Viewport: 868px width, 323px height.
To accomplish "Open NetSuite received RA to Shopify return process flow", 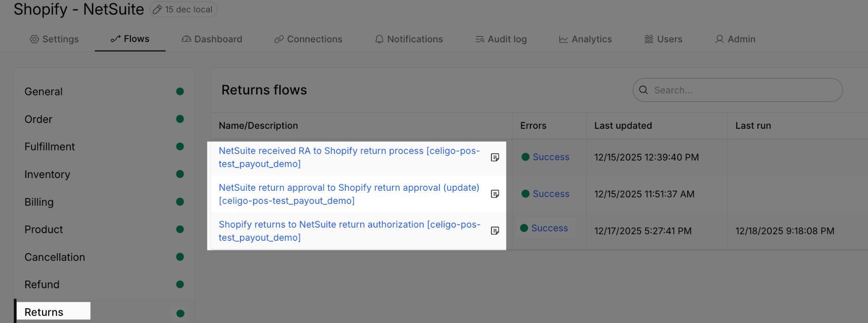I will (x=349, y=157).
